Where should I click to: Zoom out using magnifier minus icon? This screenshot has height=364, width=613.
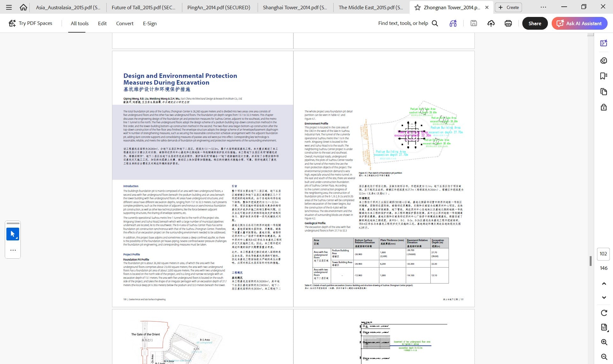coord(604,357)
